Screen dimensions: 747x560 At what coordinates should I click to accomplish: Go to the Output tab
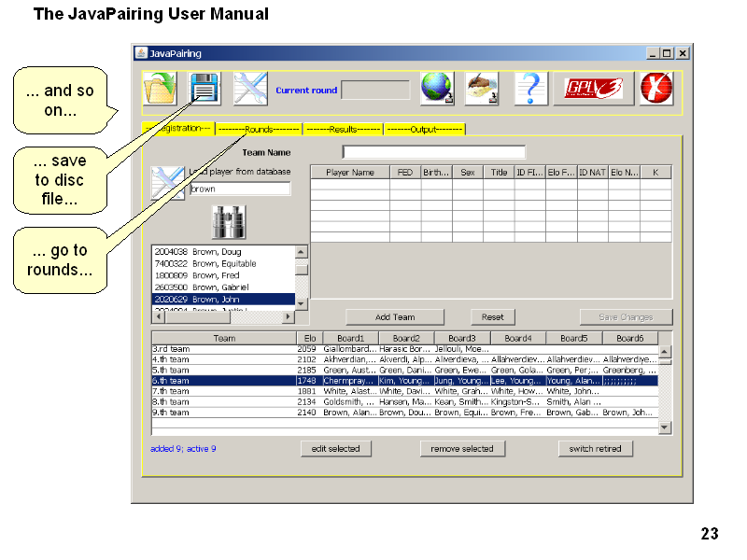(424, 129)
